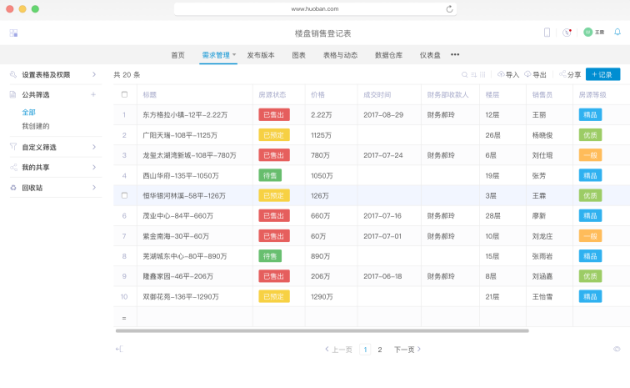The height and width of the screenshot is (388, 630).
Task: Click the horizontal scrollbar under the table
Action: pyautogui.click(x=322, y=331)
